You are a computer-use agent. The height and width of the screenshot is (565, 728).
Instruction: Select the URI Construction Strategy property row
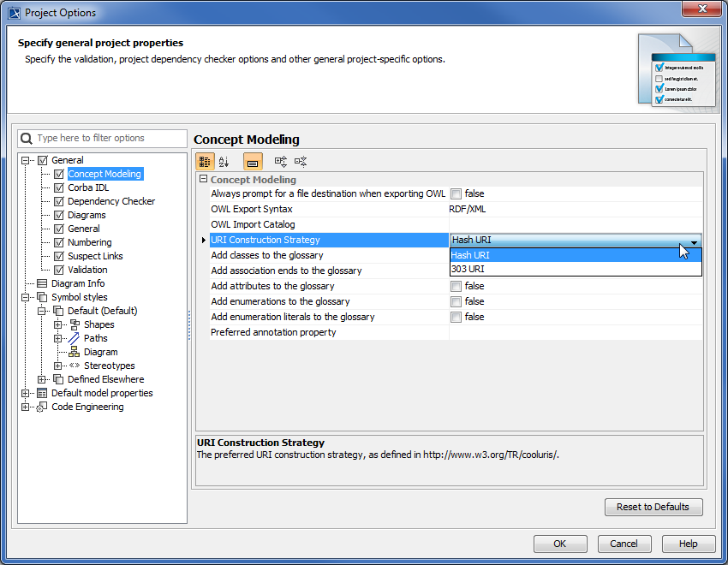(329, 241)
